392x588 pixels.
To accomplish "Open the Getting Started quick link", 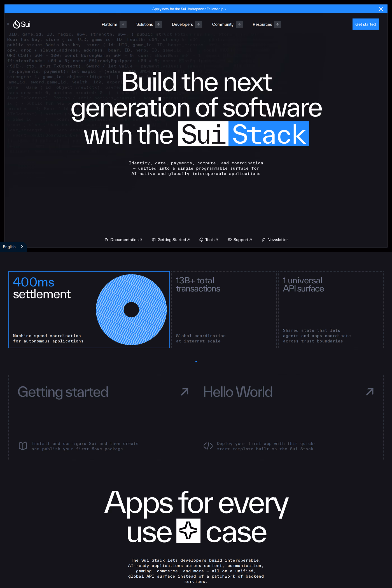I will click(x=171, y=240).
